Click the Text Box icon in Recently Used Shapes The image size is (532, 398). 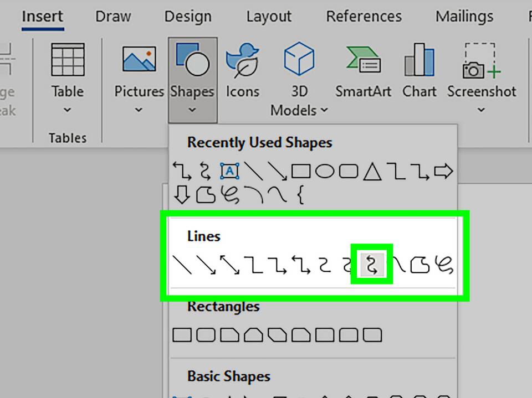pyautogui.click(x=229, y=172)
